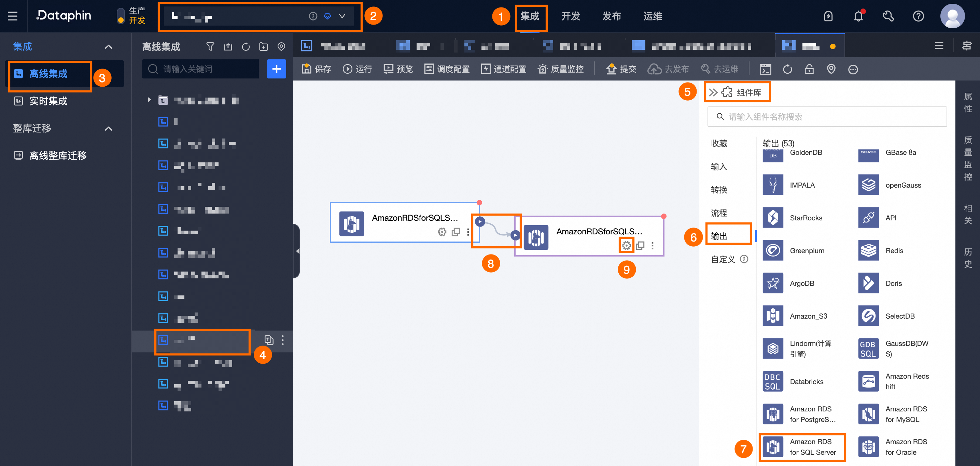Collapse the 组件库 panel
The height and width of the screenshot is (466, 980).
pyautogui.click(x=713, y=92)
